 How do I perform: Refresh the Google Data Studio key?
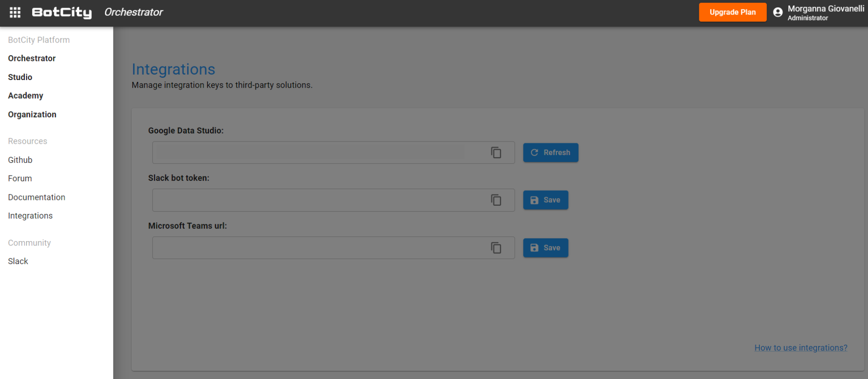550,153
